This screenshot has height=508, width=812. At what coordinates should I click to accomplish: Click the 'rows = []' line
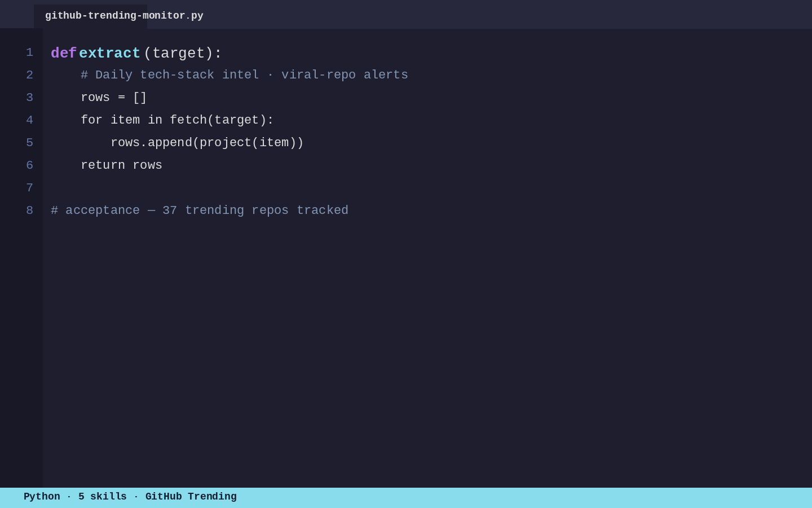pyautogui.click(x=114, y=98)
